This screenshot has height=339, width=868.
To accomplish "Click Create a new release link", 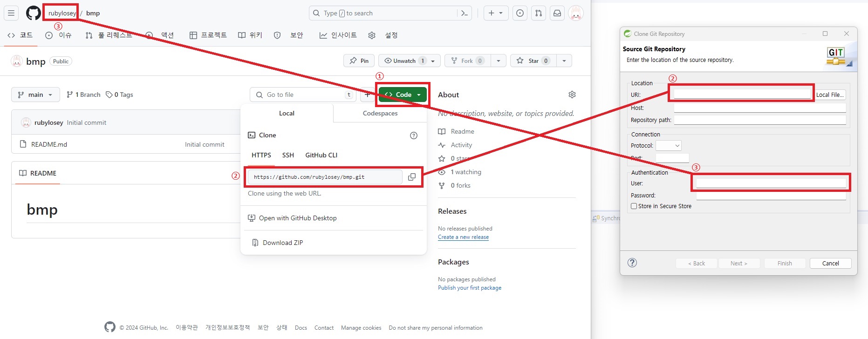I will pyautogui.click(x=463, y=237).
